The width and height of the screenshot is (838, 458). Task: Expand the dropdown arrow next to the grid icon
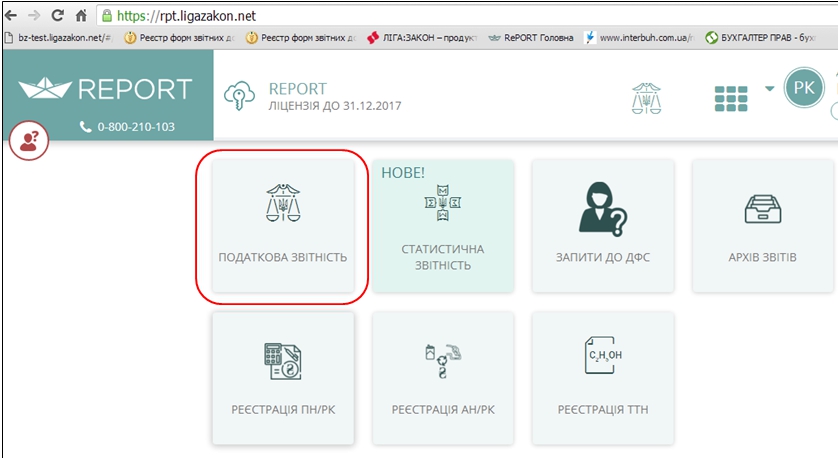(x=770, y=89)
